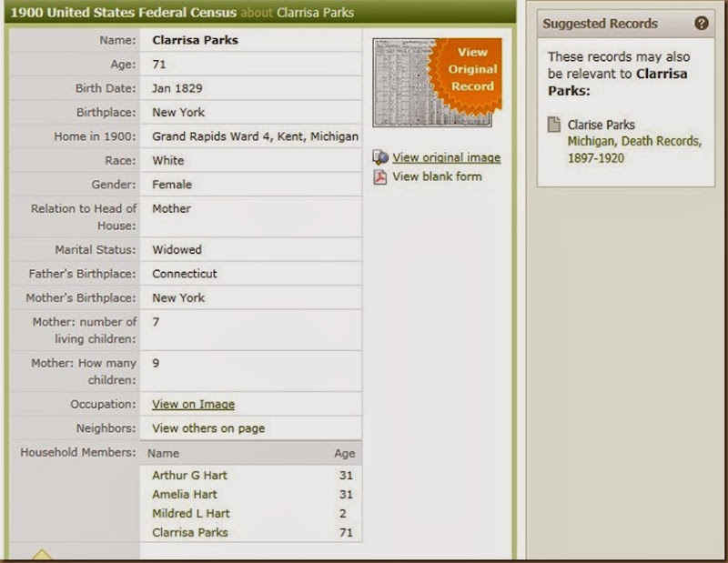Open the Suggested Records help question-mark icon

(x=701, y=24)
